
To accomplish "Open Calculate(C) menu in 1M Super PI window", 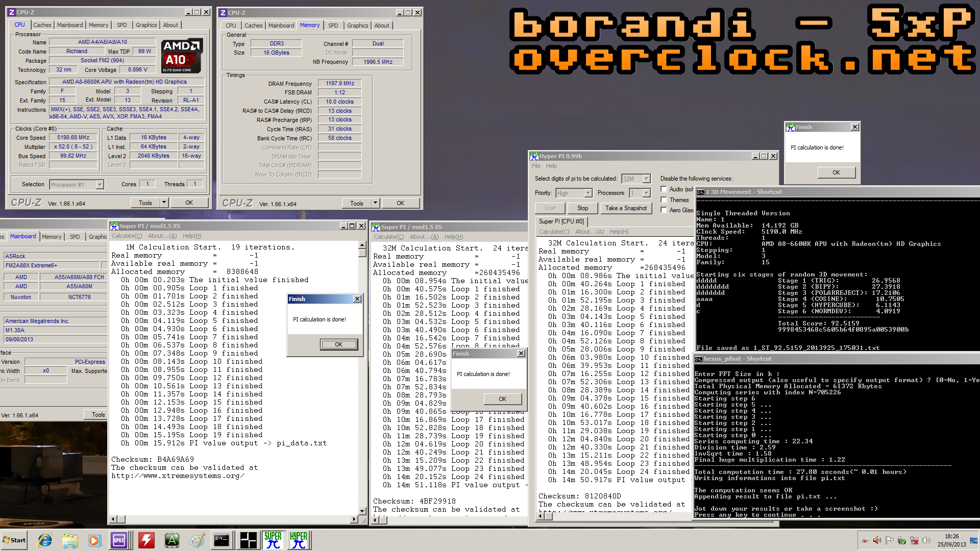I will [127, 236].
